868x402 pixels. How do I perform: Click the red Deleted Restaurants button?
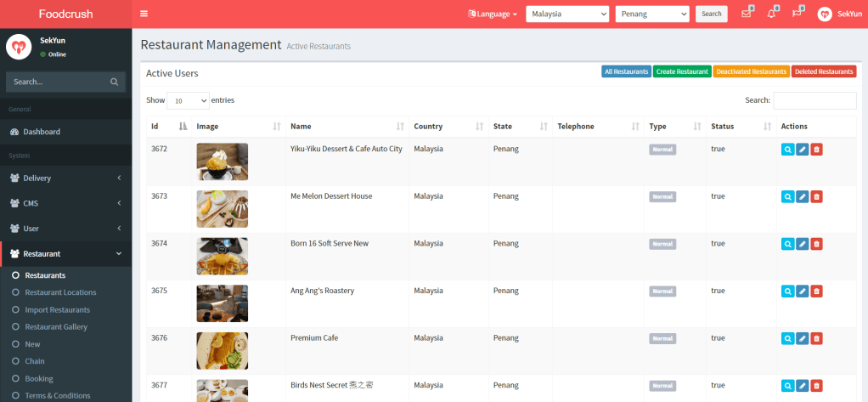coord(823,72)
